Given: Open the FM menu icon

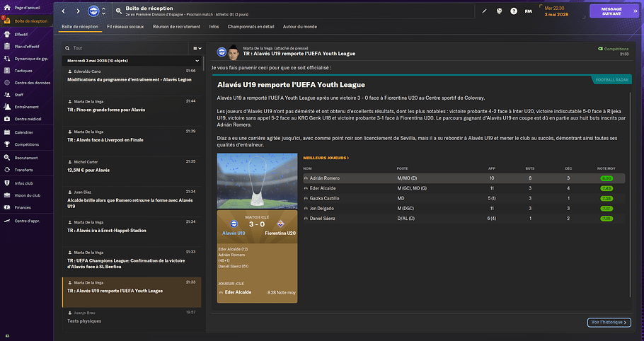Looking at the screenshot, I should pos(529,11).
